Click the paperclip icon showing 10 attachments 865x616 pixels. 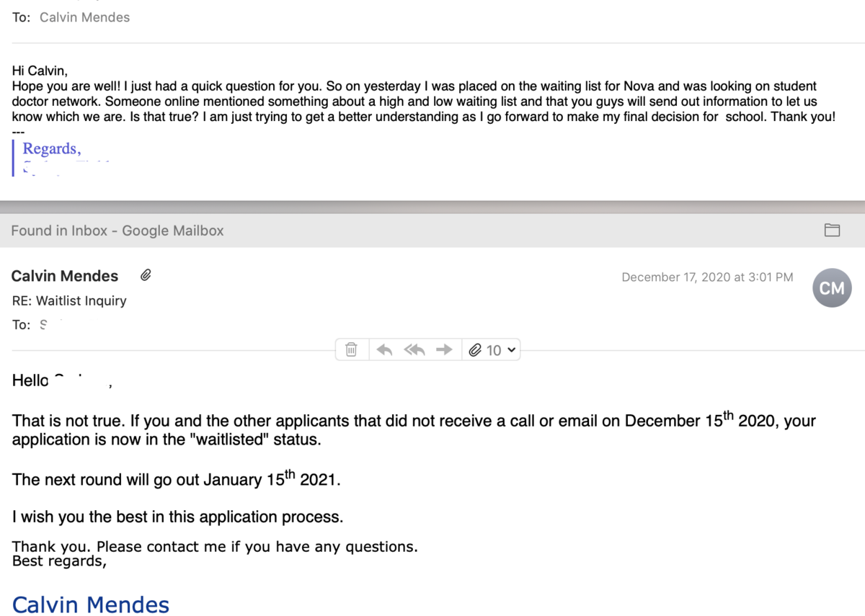[x=474, y=350]
